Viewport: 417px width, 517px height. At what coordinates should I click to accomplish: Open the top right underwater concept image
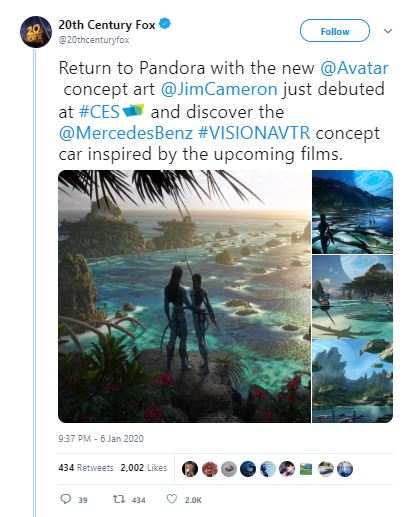coord(353,212)
